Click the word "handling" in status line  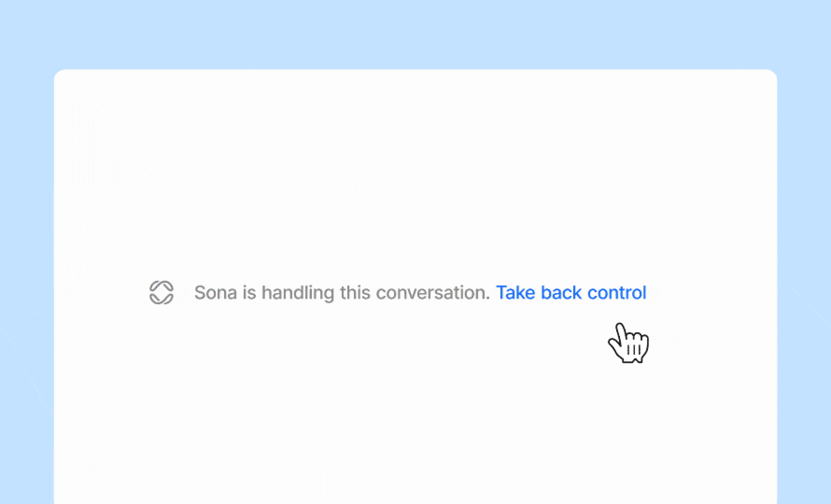(x=298, y=293)
